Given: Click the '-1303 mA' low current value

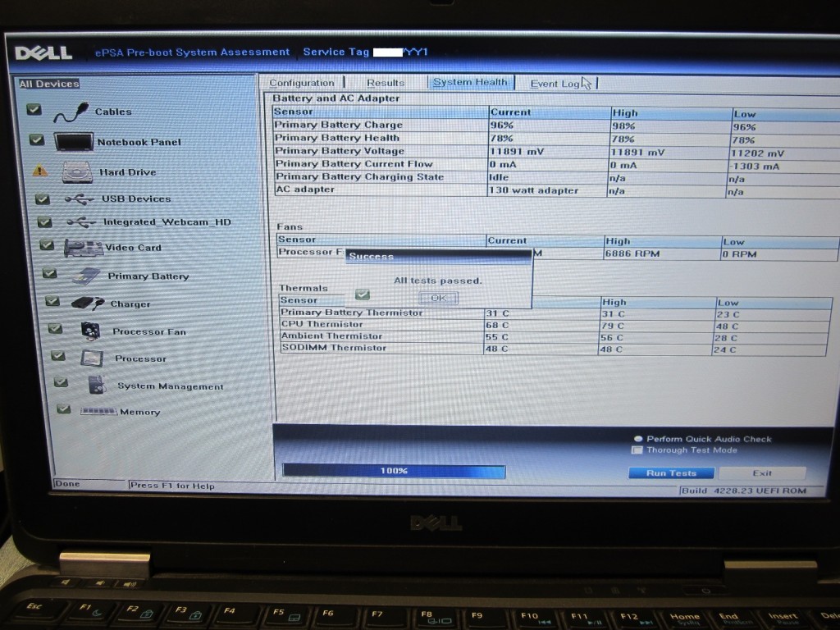Looking at the screenshot, I should point(756,166).
